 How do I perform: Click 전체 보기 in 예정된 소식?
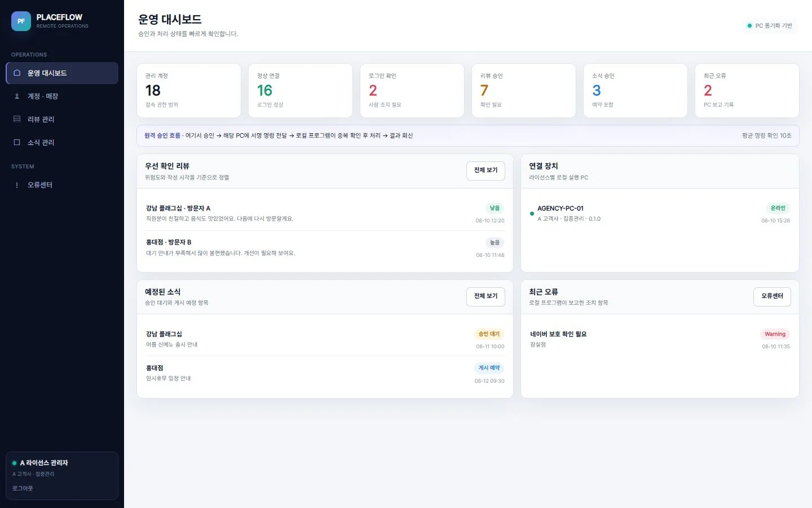(486, 296)
